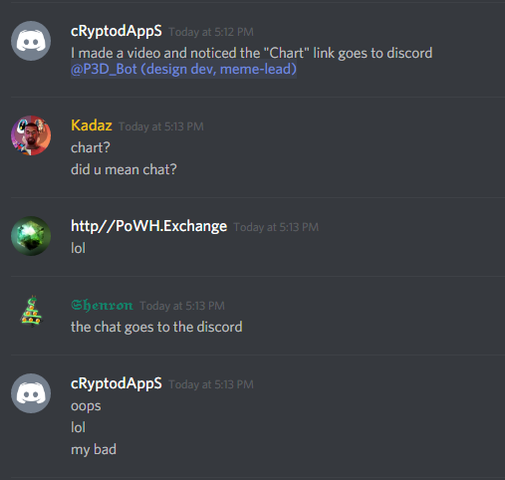Select cRyptodAppS username at 5:12 PM

(x=116, y=31)
